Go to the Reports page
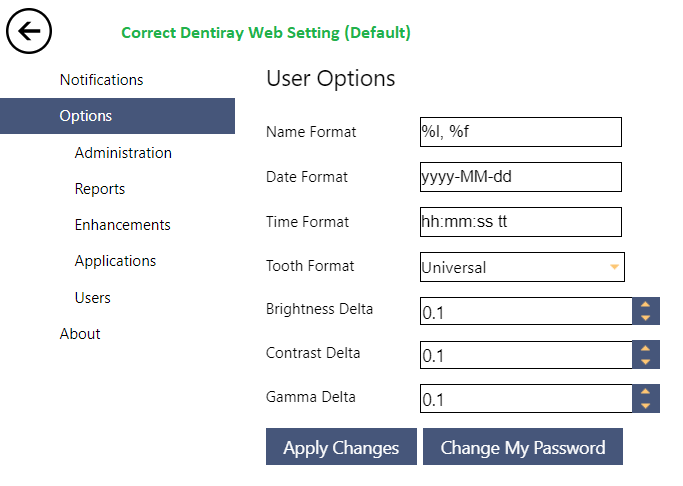The image size is (683, 486). tap(100, 189)
